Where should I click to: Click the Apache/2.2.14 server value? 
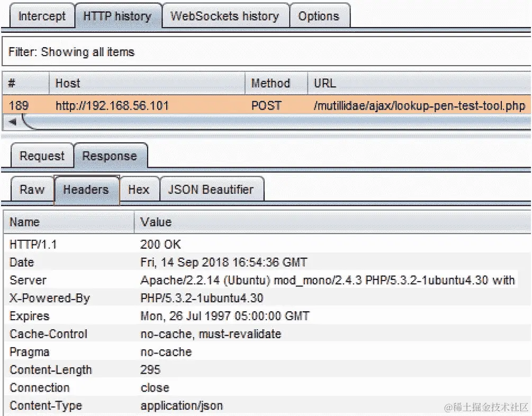coord(328,281)
